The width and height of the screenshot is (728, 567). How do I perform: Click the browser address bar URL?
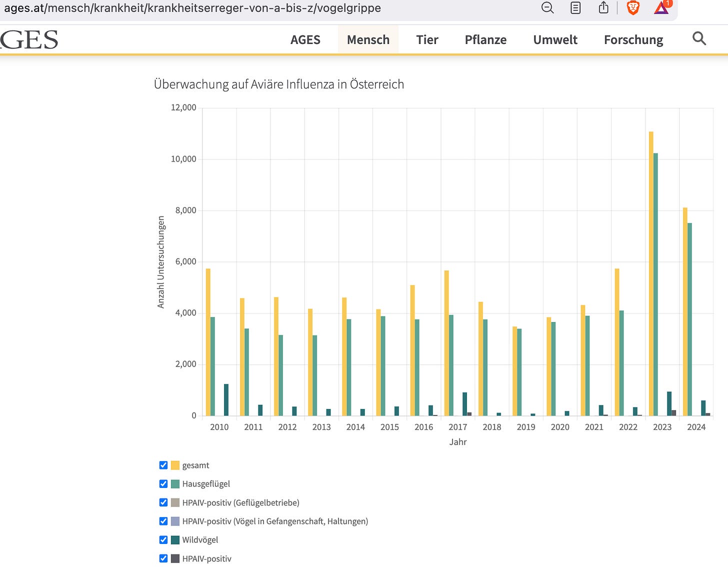tap(192, 8)
